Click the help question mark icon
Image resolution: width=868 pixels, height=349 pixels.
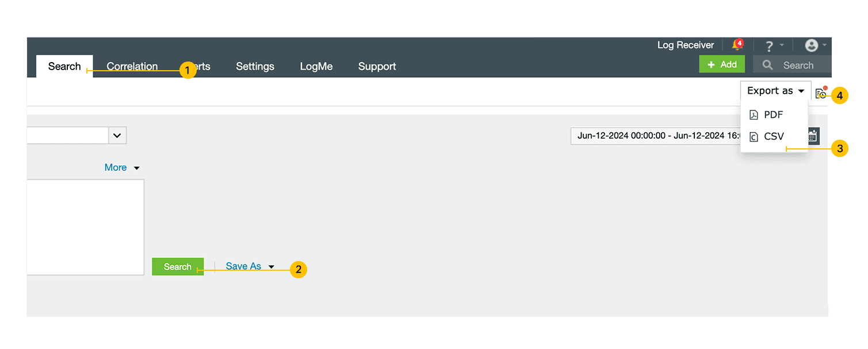tap(769, 46)
